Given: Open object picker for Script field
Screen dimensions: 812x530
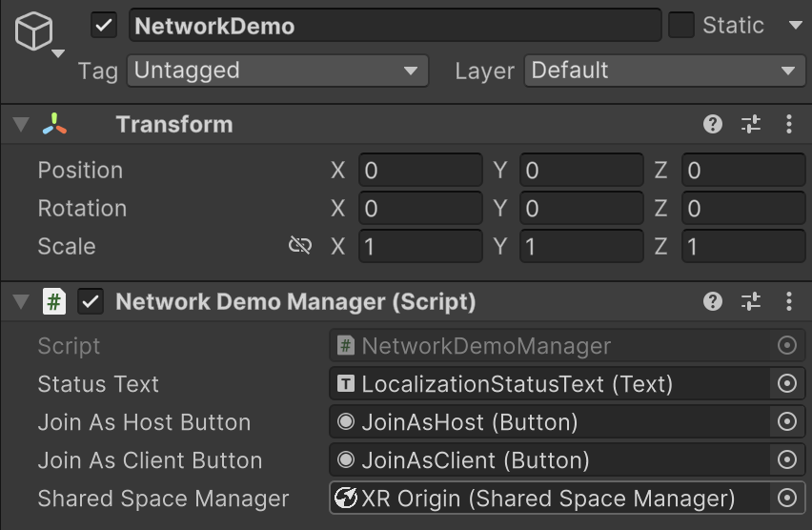Looking at the screenshot, I should coord(787,346).
